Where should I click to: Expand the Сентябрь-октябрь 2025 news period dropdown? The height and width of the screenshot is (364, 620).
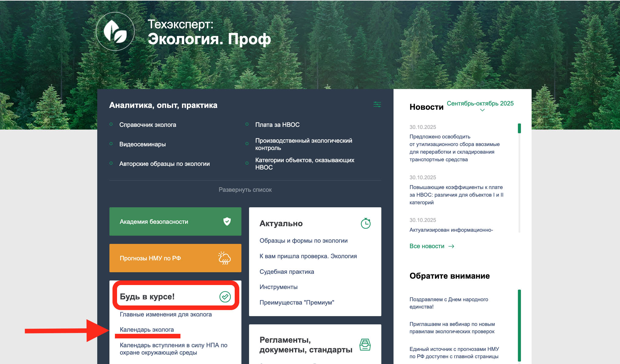(480, 103)
